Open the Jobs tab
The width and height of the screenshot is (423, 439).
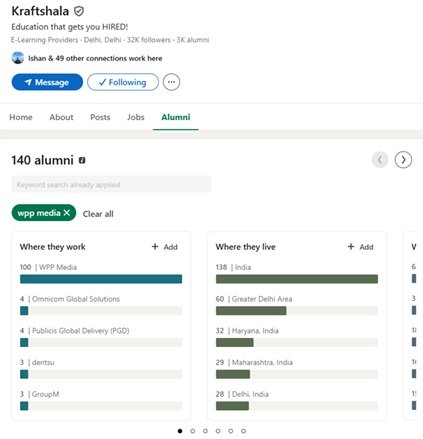[136, 117]
